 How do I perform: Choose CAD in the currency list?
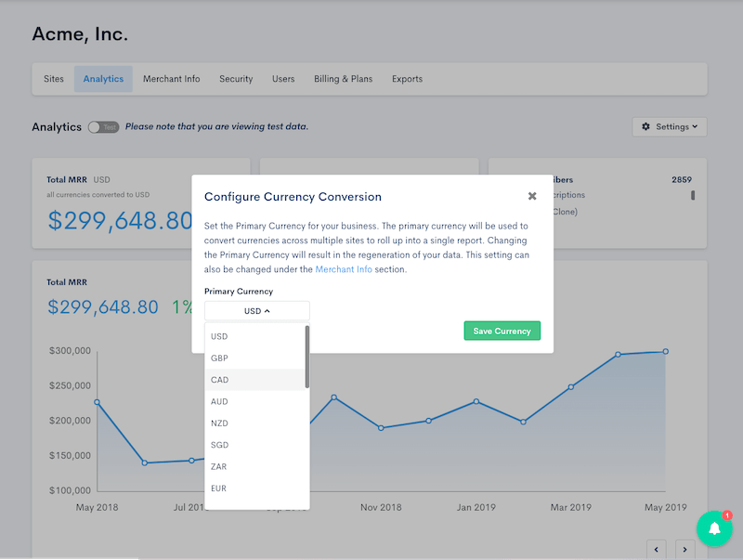220,380
